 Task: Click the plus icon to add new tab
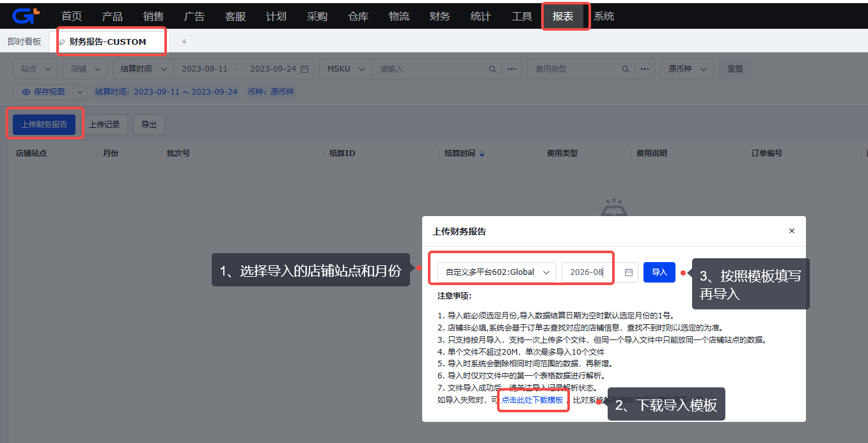tap(184, 42)
